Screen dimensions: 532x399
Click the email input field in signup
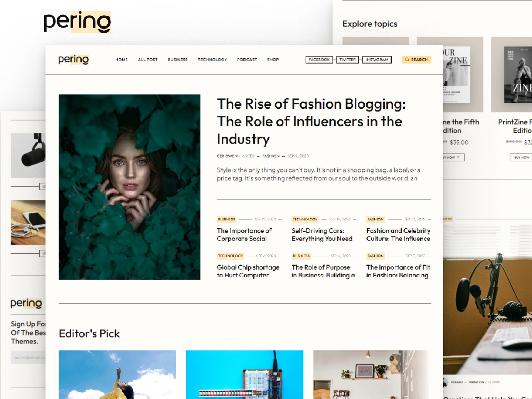(28, 357)
